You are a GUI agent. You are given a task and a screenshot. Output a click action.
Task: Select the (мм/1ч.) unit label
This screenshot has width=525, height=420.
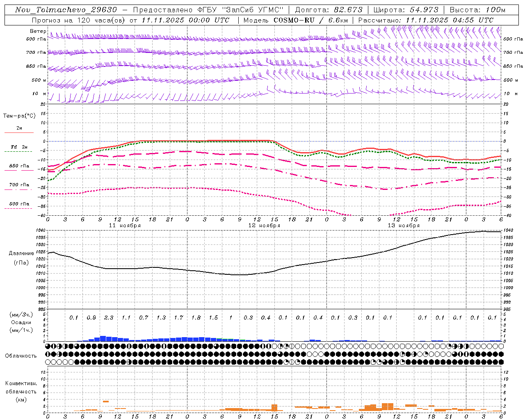(21, 330)
